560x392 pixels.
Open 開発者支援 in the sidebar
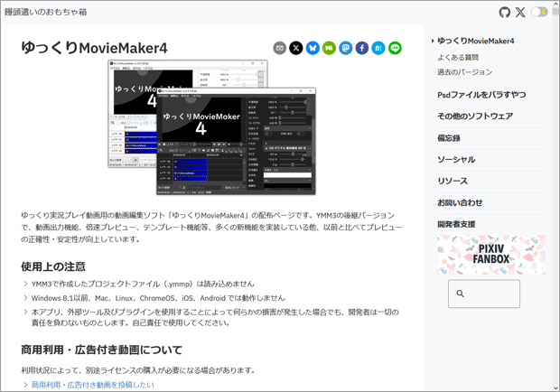456,224
